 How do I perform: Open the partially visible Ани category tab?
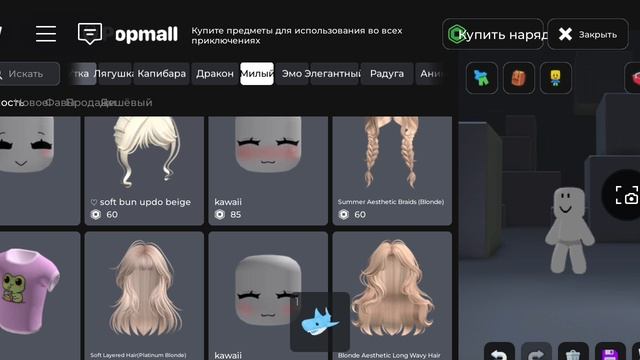point(431,74)
